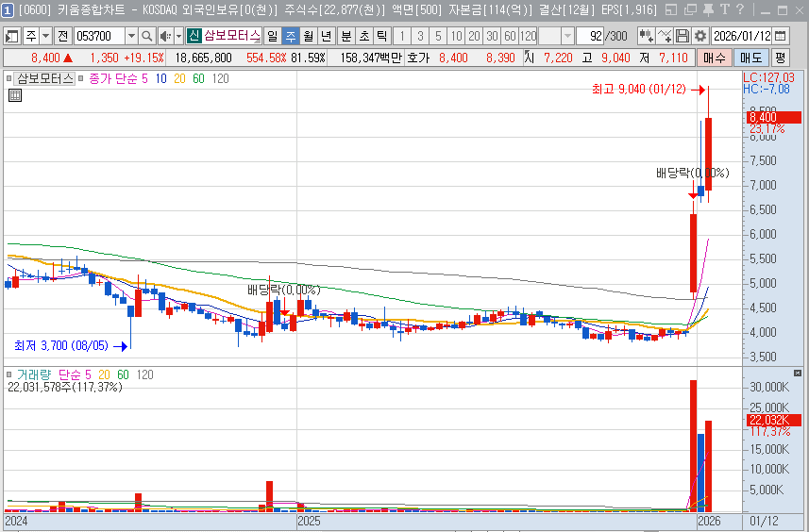Viewport: 809px width, 532px height.
Task: Open chart settings gear icon
Action: [700, 36]
